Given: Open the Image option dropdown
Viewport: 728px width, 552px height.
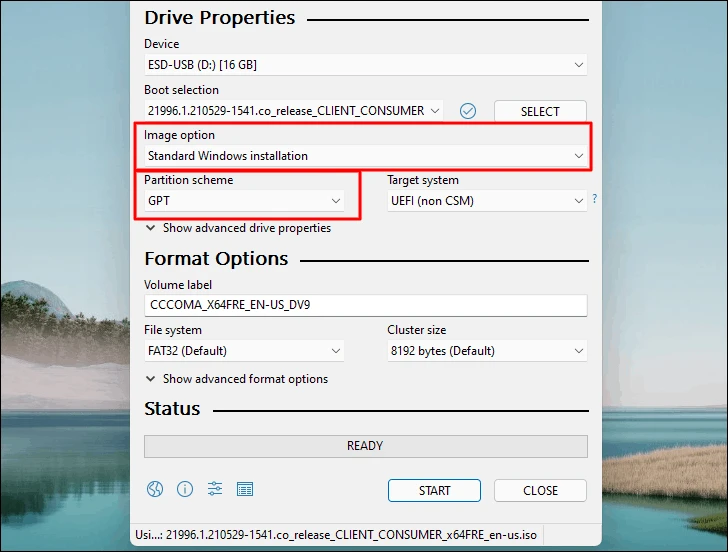Looking at the screenshot, I should [x=365, y=156].
